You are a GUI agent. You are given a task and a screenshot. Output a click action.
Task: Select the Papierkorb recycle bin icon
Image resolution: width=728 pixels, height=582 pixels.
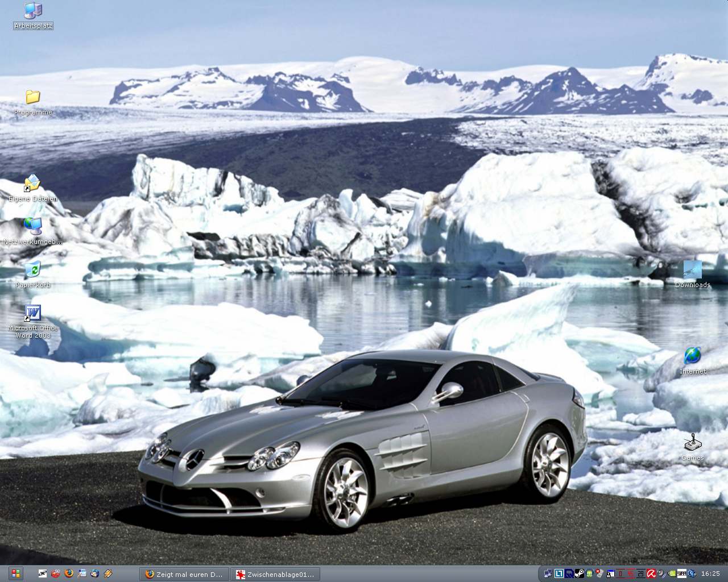click(32, 269)
